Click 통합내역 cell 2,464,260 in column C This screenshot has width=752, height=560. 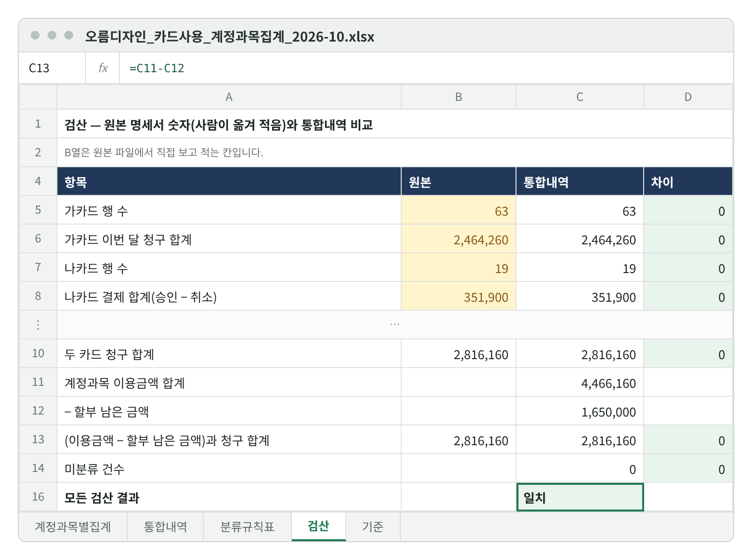[580, 239]
